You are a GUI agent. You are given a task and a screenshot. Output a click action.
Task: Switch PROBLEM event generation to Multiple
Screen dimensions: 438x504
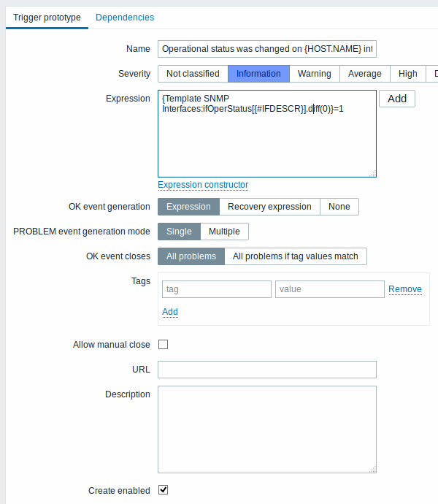[x=224, y=232]
